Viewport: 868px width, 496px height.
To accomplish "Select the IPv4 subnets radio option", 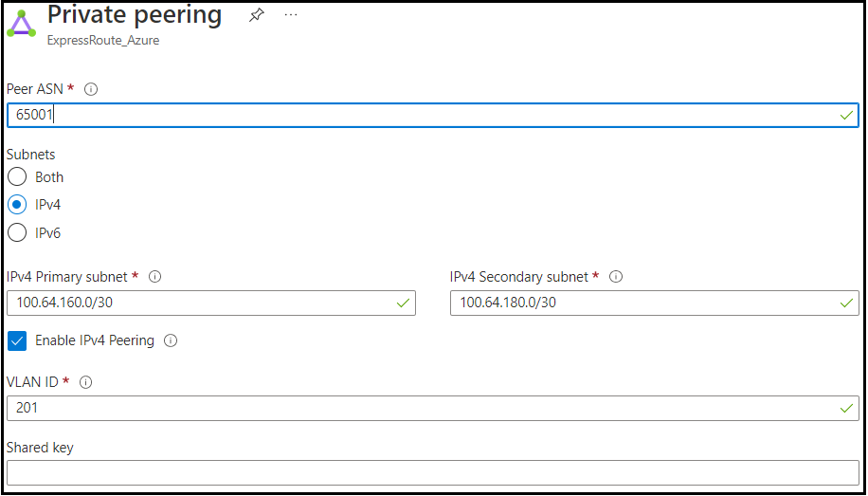I will [x=17, y=205].
